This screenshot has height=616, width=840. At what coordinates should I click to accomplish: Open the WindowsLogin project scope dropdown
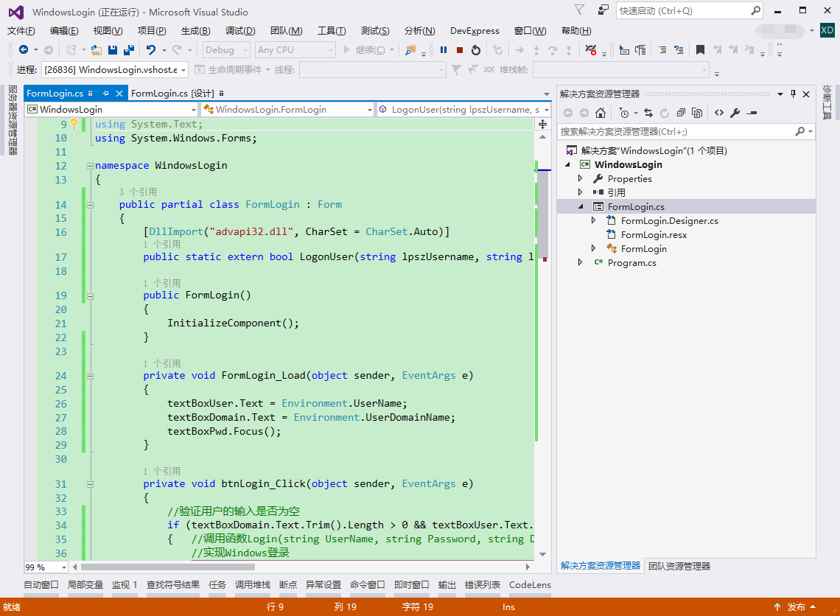point(193,109)
